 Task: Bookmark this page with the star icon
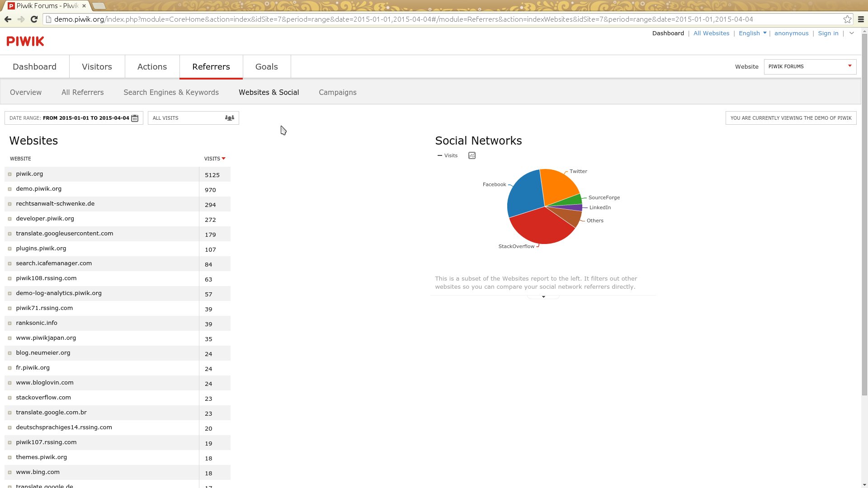[x=847, y=19]
